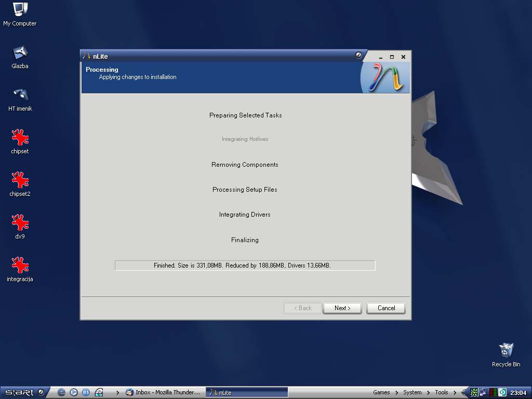532x399 pixels.
Task: Click the Finished progress status bar
Action: [x=245, y=265]
